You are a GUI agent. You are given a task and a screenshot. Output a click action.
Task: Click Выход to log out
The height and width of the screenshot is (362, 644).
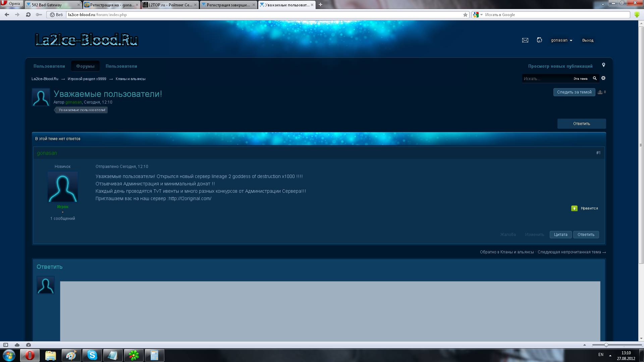(588, 40)
